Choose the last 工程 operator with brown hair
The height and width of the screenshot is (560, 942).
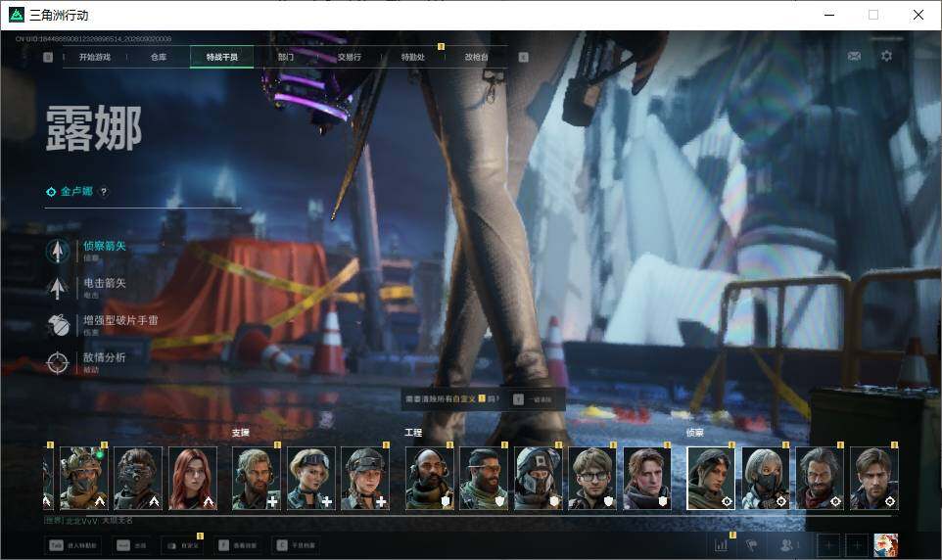coord(647,479)
